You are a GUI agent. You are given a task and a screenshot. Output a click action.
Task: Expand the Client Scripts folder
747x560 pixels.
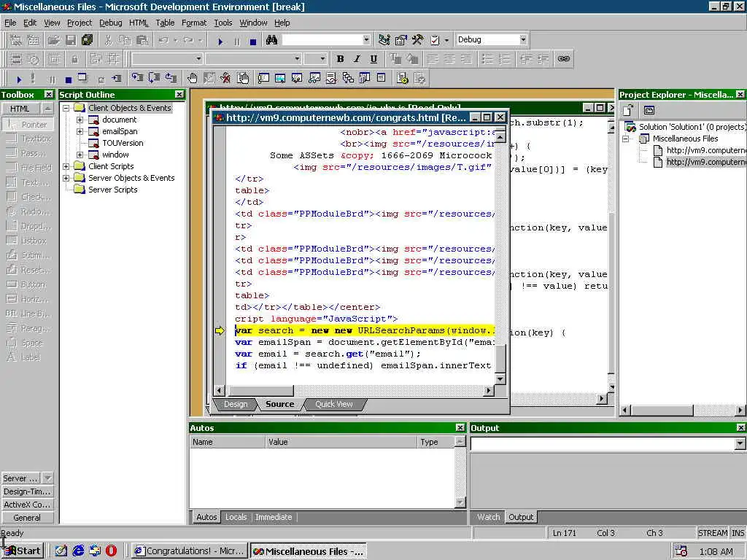coord(66,166)
